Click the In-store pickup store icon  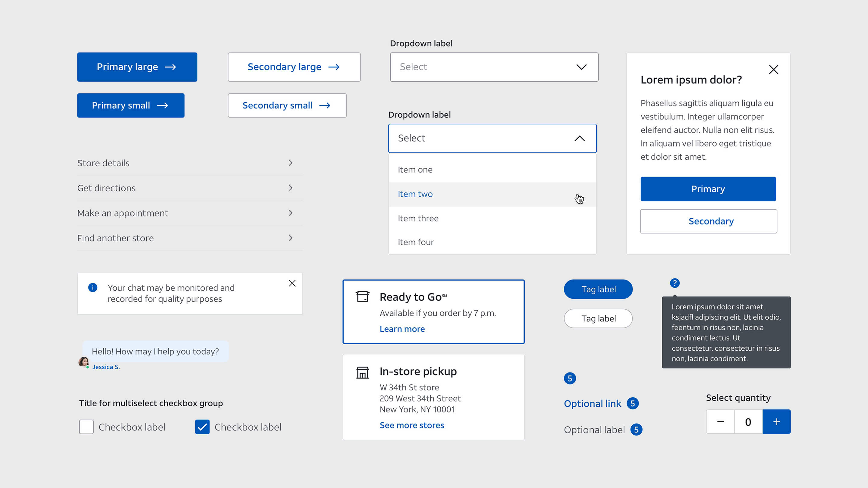point(363,373)
